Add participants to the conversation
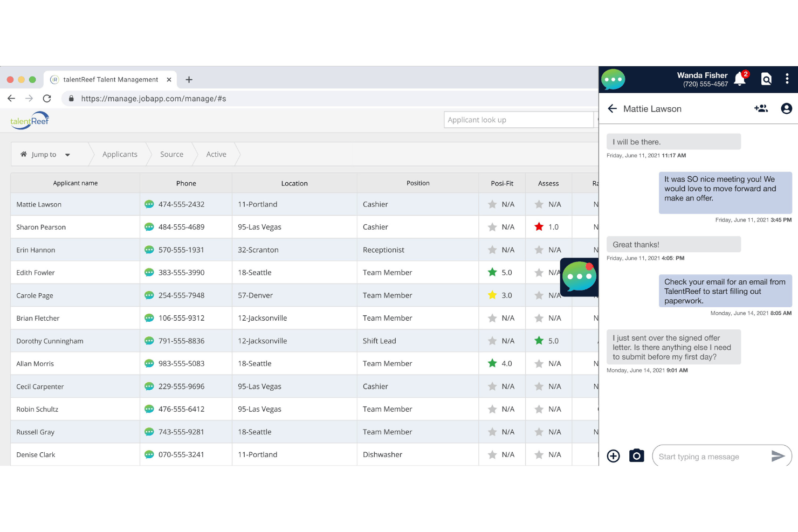The image size is (798, 532). coord(761,108)
